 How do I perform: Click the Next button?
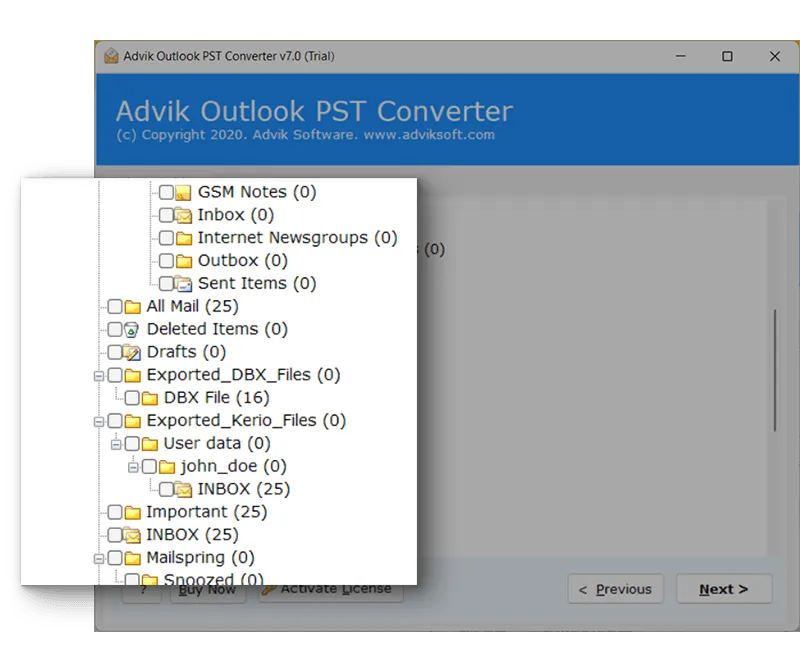(x=724, y=589)
